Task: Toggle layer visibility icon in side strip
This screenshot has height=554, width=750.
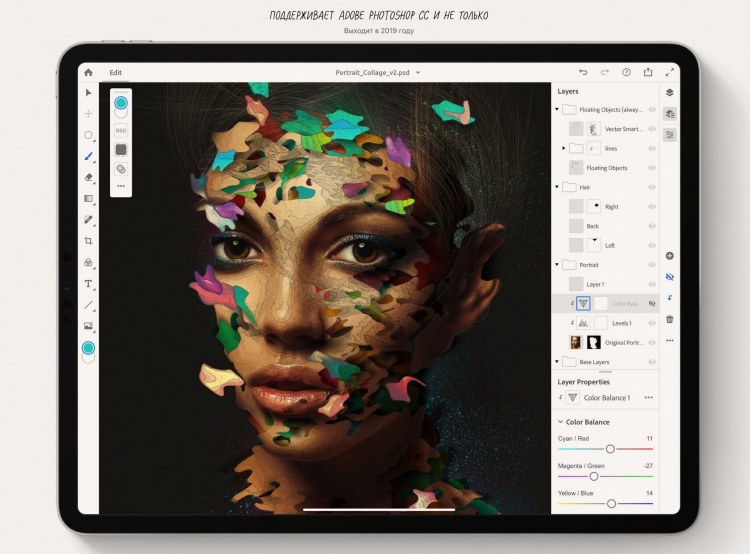Action: click(670, 277)
